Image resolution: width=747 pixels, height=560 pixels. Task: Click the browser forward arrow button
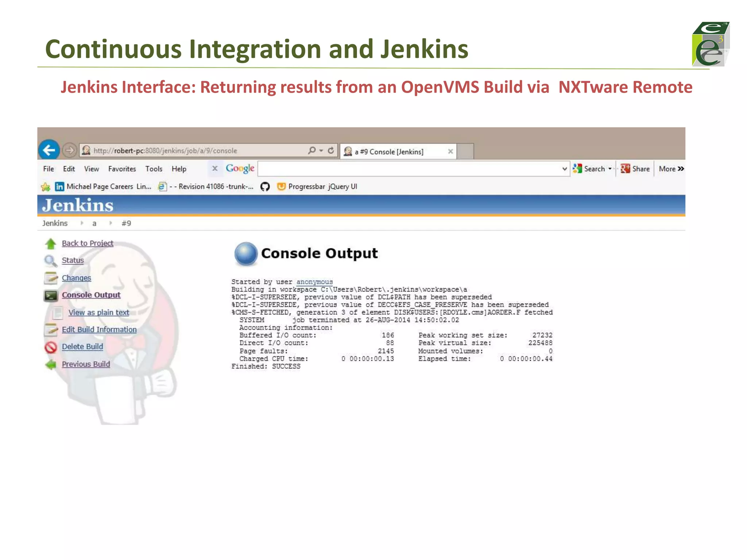point(69,150)
